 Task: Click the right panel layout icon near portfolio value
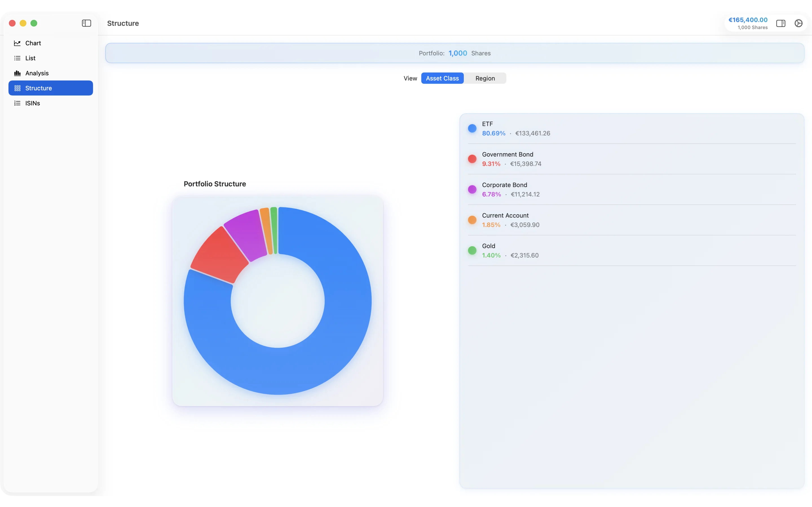point(781,23)
